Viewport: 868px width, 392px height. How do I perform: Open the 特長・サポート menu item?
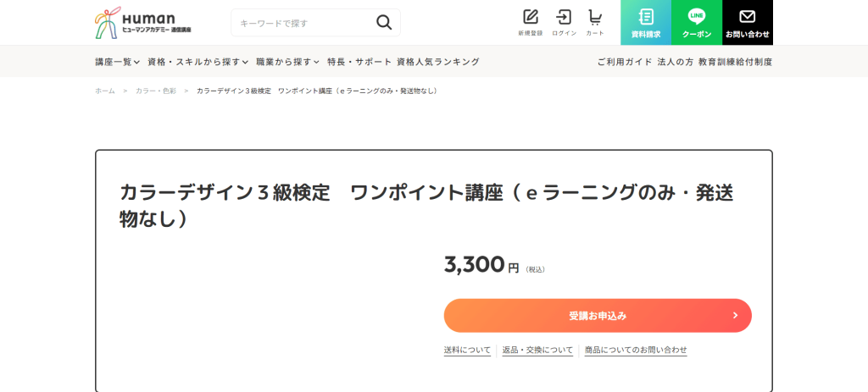(359, 62)
